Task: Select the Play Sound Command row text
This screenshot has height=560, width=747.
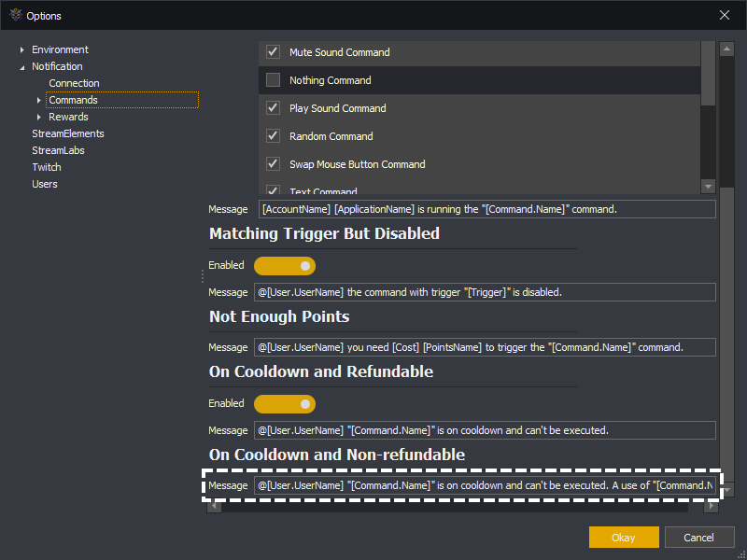Action: click(x=338, y=108)
